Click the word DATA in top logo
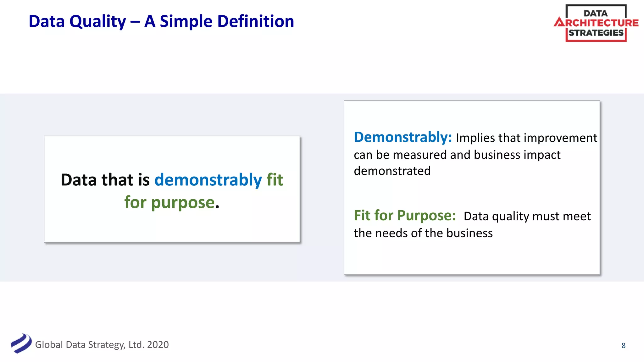This screenshot has width=644, height=362. 595,13
